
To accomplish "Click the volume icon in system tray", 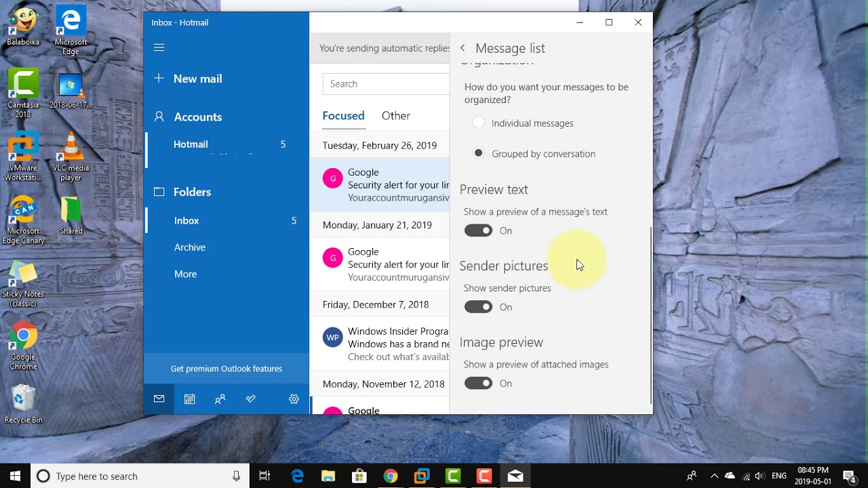I will [759, 476].
